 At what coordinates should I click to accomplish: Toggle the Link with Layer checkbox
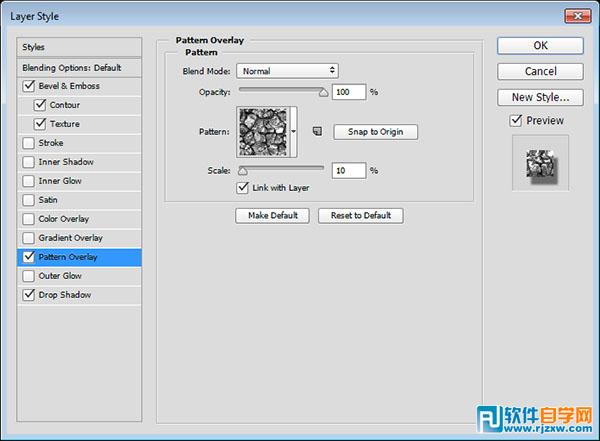click(243, 188)
